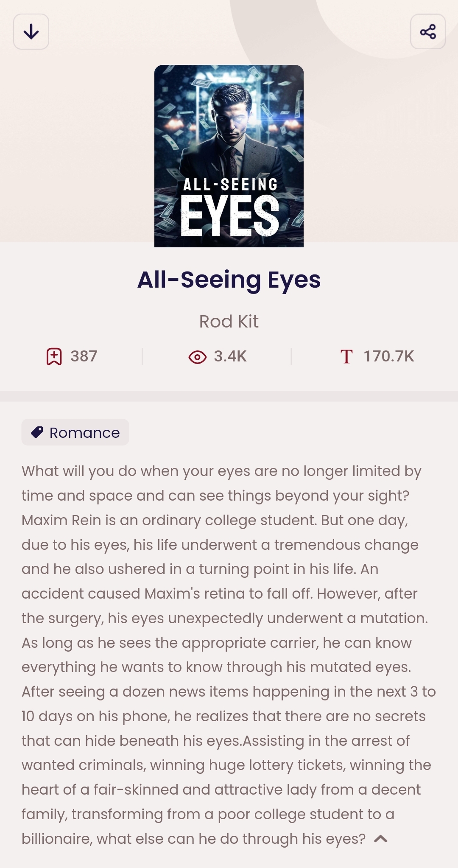The width and height of the screenshot is (458, 868).
Task: Tap the 3.4K views count
Action: tap(230, 356)
